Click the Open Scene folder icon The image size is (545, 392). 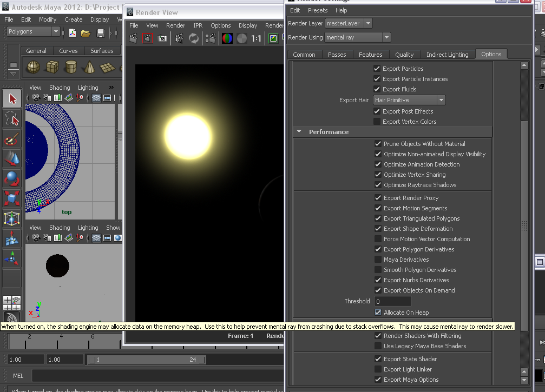(86, 33)
